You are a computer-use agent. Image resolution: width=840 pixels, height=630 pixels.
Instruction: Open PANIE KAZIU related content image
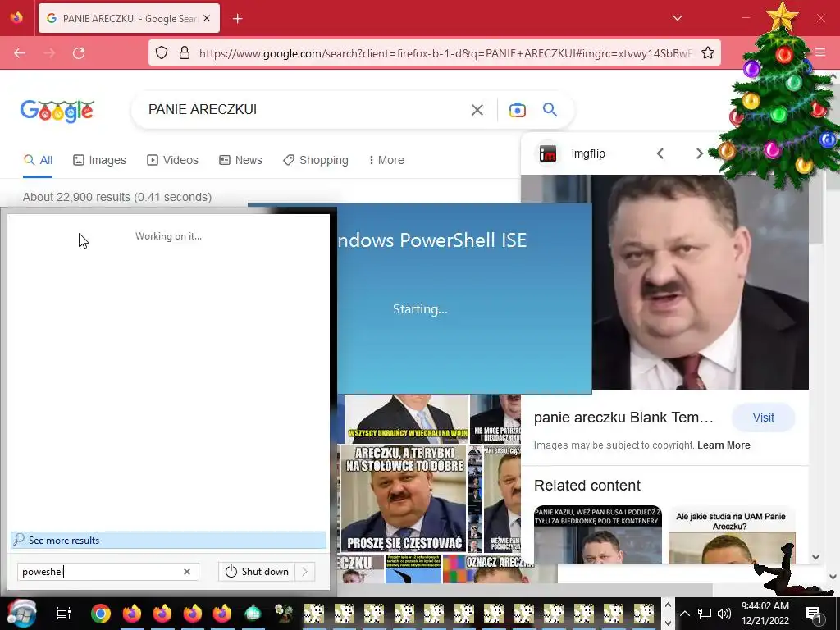point(598,534)
